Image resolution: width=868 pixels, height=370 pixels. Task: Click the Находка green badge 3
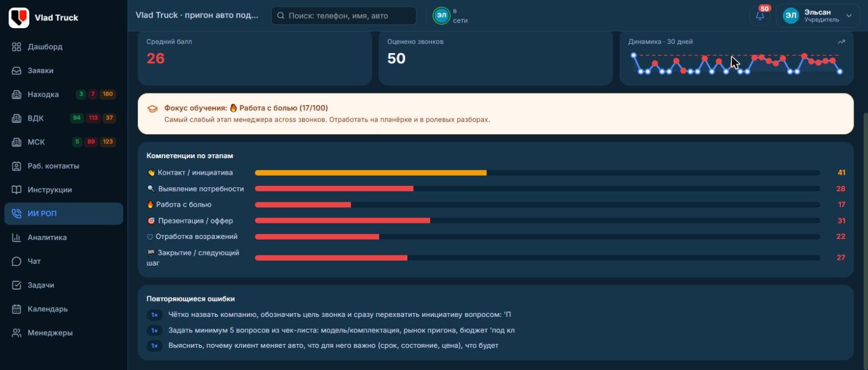tap(81, 95)
